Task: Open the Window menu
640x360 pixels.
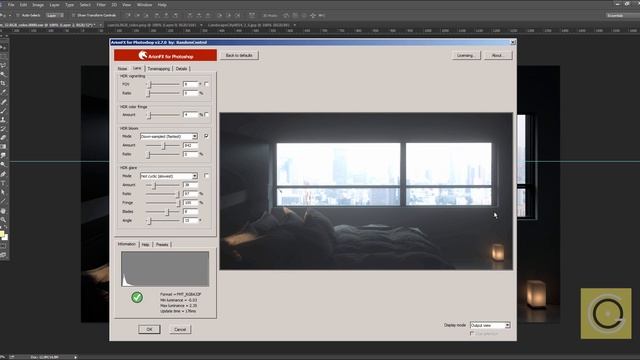Action: 144,4
